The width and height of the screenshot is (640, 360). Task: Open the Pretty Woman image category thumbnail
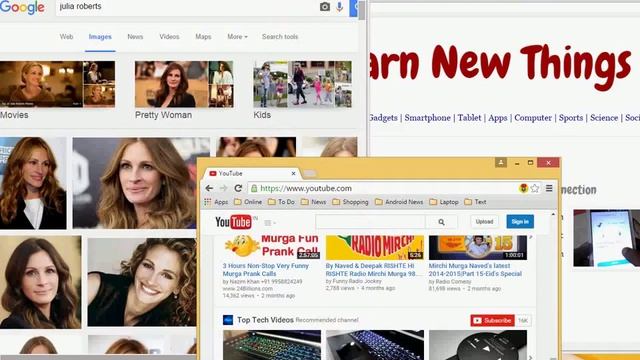184,84
